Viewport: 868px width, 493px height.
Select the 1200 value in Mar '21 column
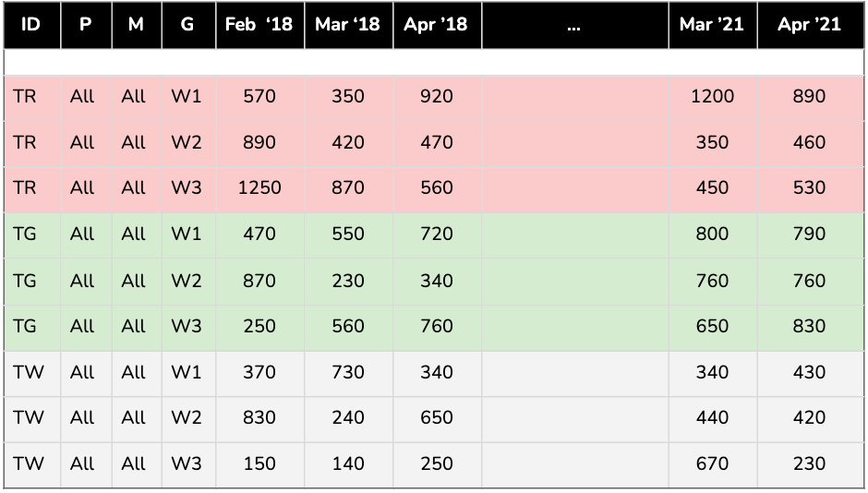click(712, 96)
